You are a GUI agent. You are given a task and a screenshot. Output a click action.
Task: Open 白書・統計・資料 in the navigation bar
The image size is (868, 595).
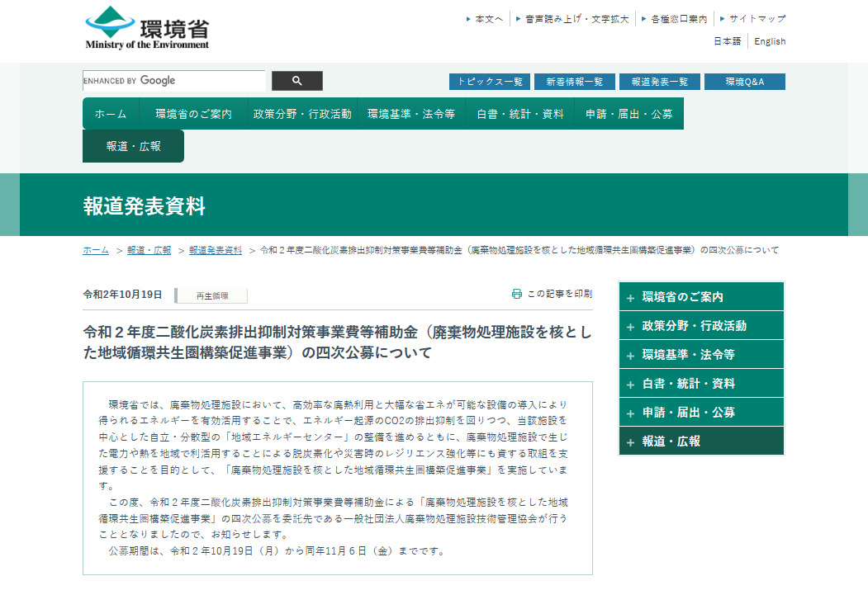tap(520, 114)
